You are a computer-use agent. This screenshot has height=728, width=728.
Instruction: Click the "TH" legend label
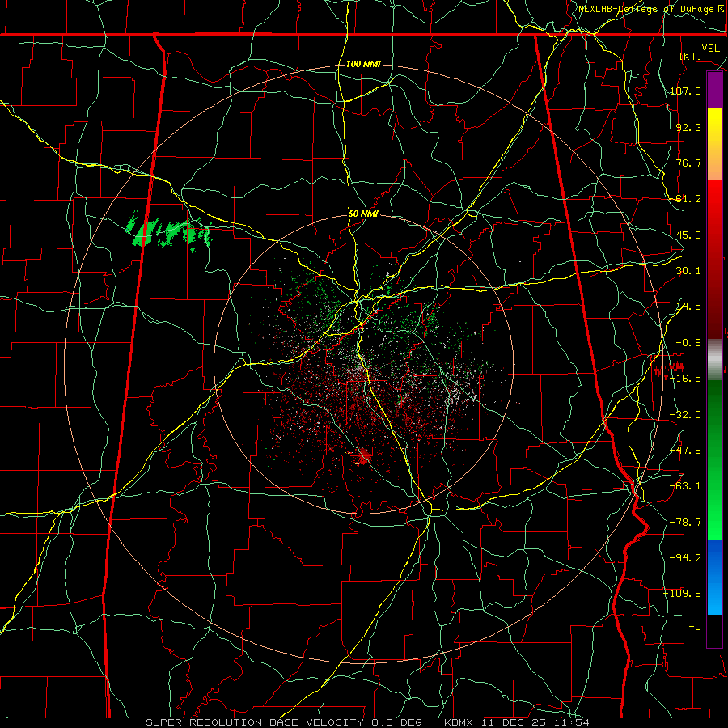(695, 630)
